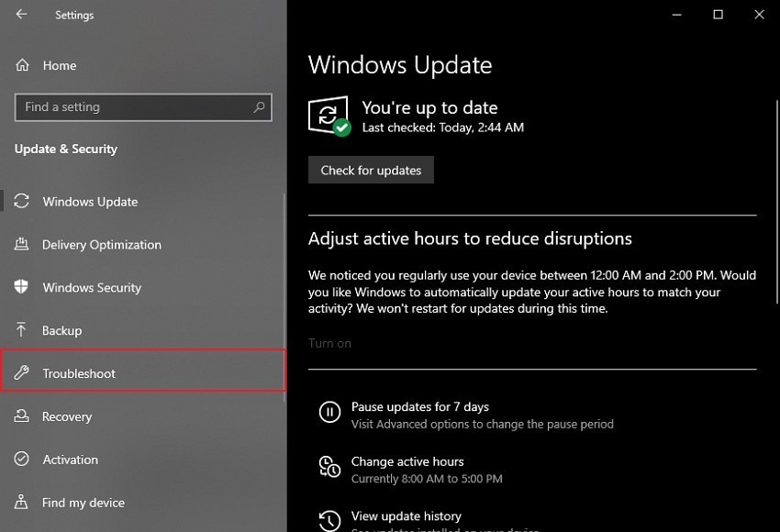Viewport: 780px width, 532px height.
Task: Click the Check for updates button
Action: [x=371, y=170]
